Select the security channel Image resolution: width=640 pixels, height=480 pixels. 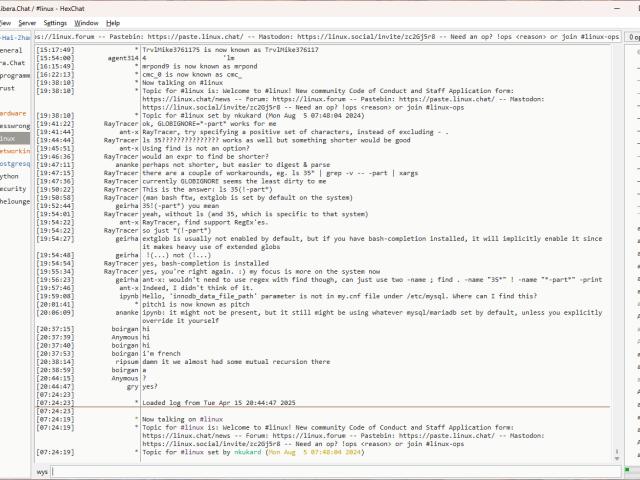[x=12, y=188]
